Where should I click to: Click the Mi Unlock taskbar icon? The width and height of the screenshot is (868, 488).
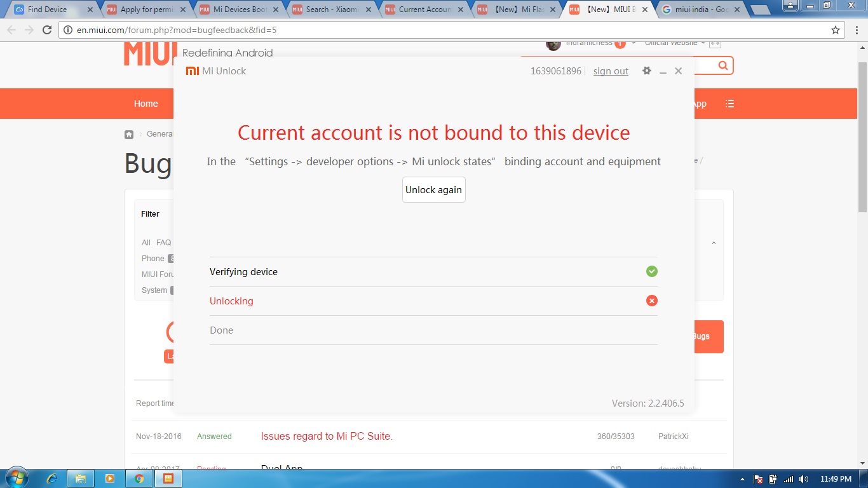(168, 478)
